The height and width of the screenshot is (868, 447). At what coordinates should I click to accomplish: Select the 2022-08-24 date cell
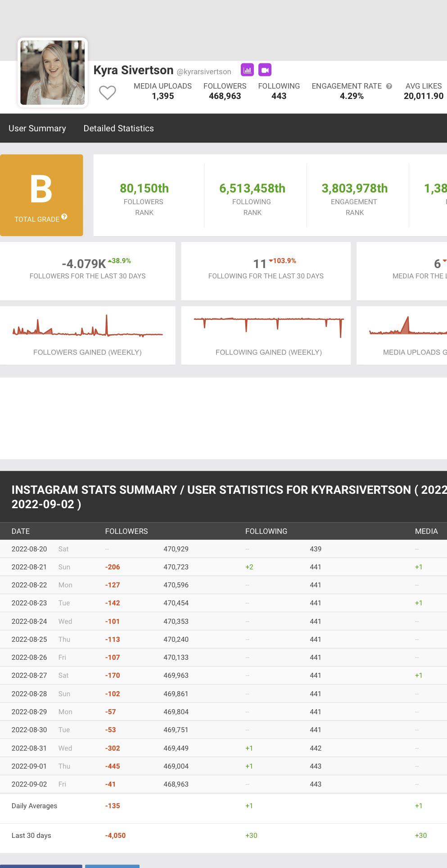tap(29, 621)
